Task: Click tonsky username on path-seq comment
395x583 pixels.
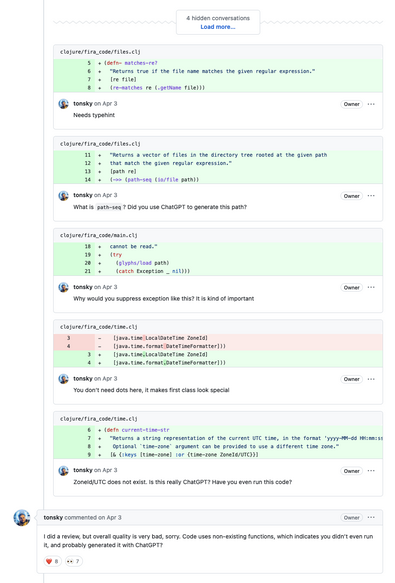Action: click(83, 195)
